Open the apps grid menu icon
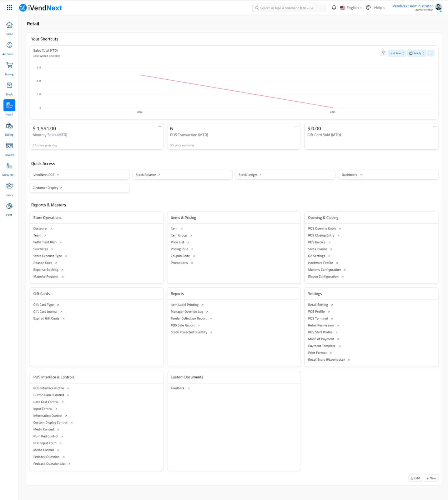448x500 pixels. 9,7
